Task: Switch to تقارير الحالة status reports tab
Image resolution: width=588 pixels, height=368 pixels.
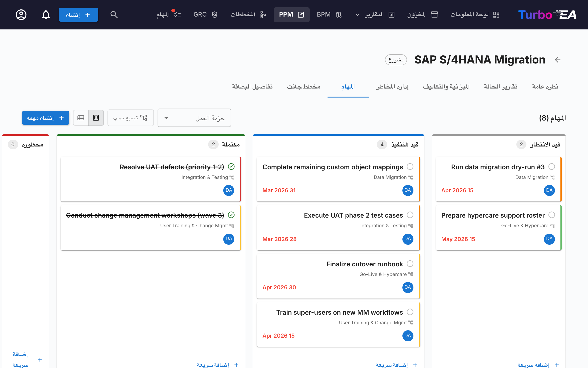Action: (500, 87)
